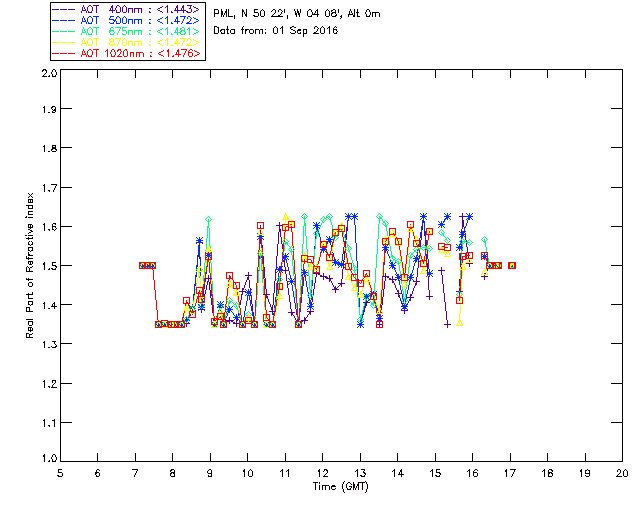The width and height of the screenshot is (640, 512).
Task: Click the 'Real Part of Refractive index' axis title
Action: click(29, 265)
